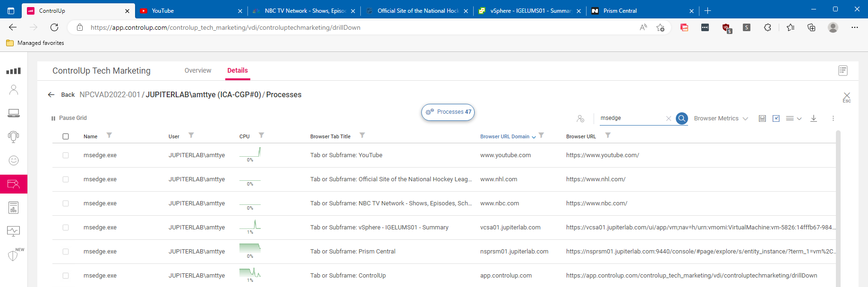This screenshot has width=868, height=287.
Task: Open the browser extensions puzzle icon
Action: point(767,27)
